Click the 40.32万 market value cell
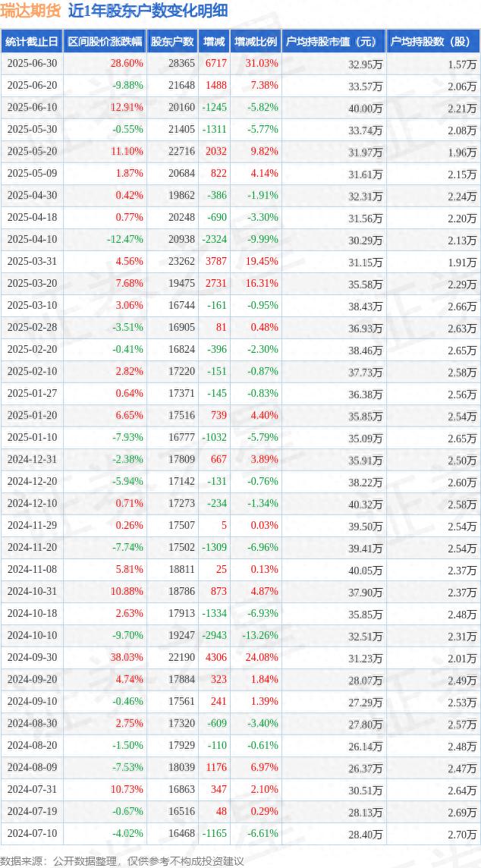481x868 pixels. [x=366, y=504]
